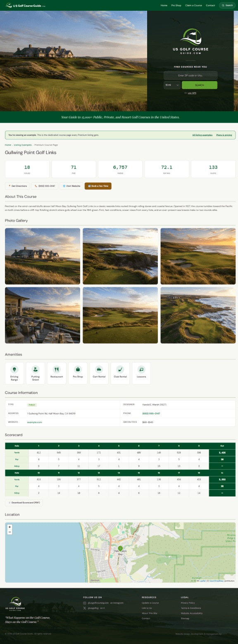Open the search miles radius dropdown
Screen dimensions: 238x644
coord(172,85)
